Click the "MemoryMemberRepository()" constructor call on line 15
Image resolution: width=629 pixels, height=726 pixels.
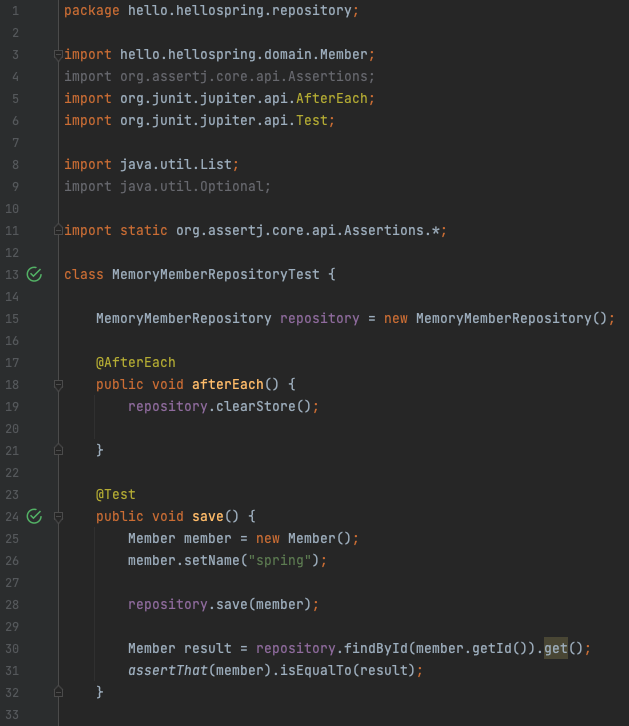[511, 319]
